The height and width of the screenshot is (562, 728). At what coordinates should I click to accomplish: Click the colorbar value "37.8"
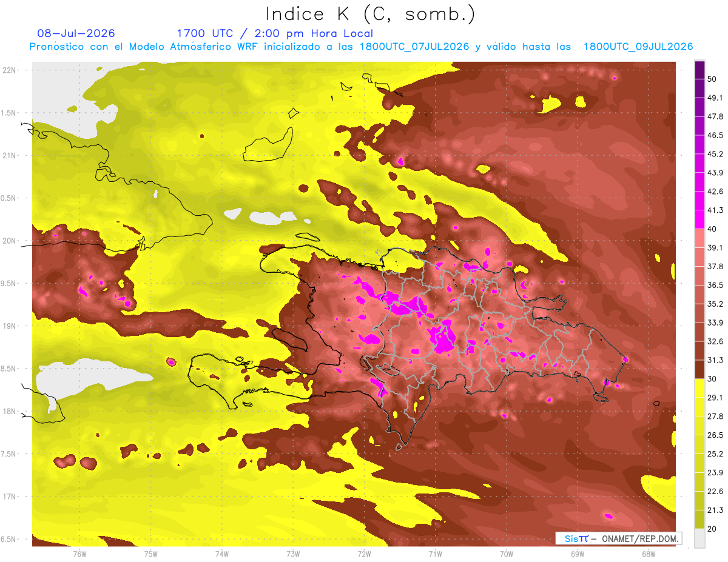click(715, 266)
